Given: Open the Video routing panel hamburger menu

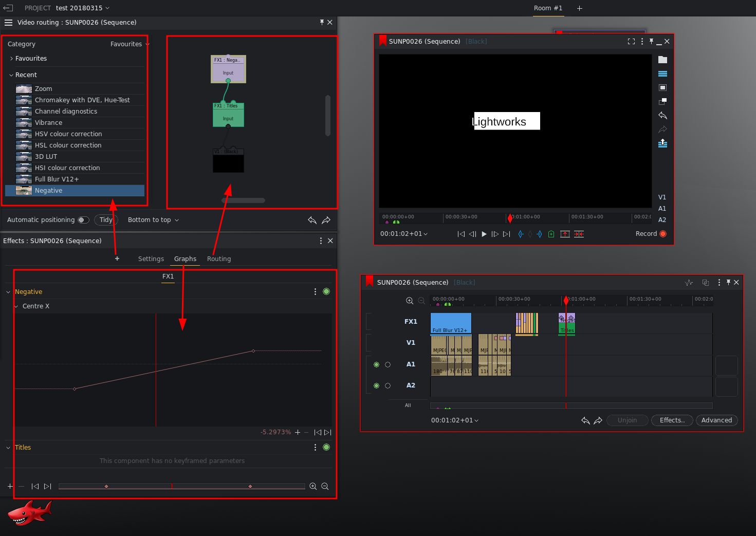Looking at the screenshot, I should 8,23.
